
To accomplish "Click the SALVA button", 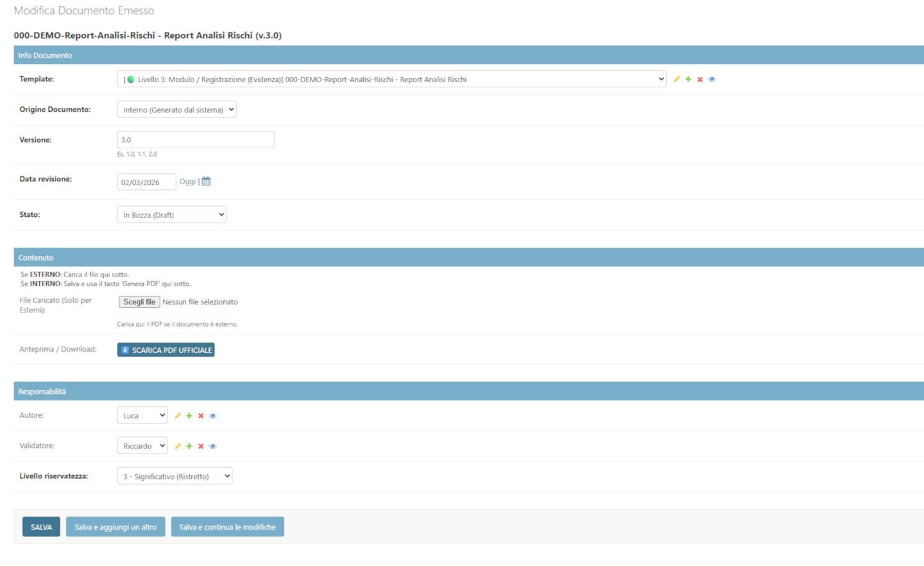I will 41,526.
